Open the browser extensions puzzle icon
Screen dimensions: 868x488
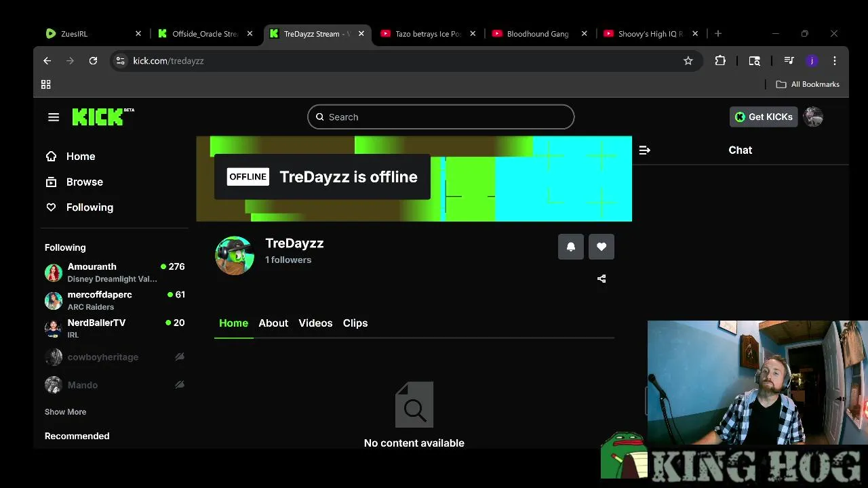point(720,61)
